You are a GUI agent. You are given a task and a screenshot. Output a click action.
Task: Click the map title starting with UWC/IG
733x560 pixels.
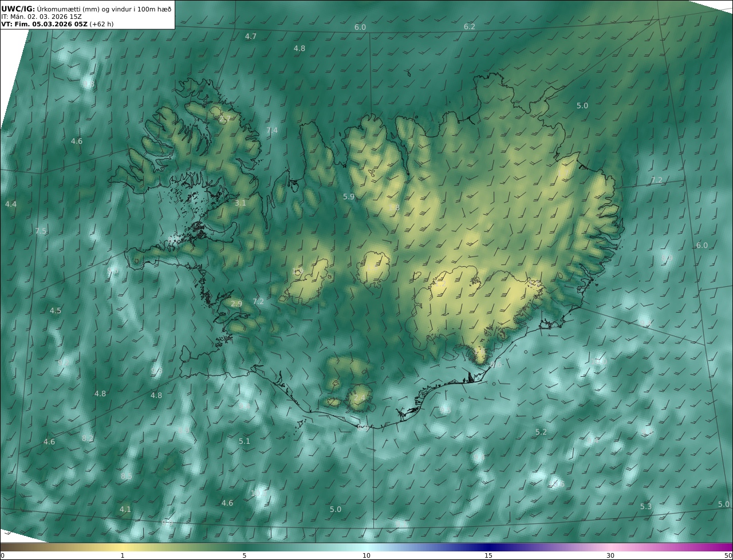coord(86,9)
